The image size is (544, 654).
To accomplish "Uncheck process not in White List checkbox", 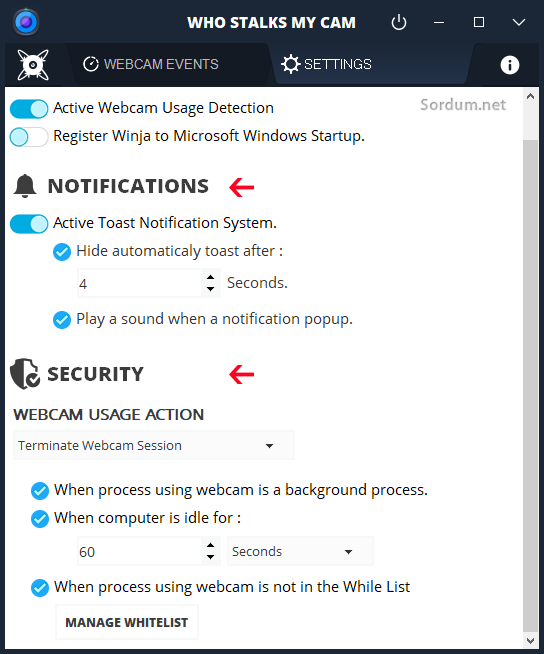I will point(40,588).
